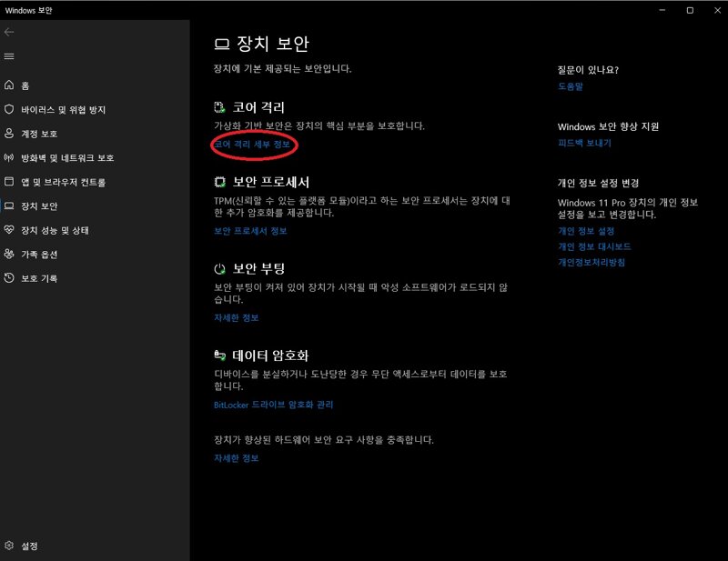
Task: Select 앱 및 브라우저 컨트롤
Action: 63,182
